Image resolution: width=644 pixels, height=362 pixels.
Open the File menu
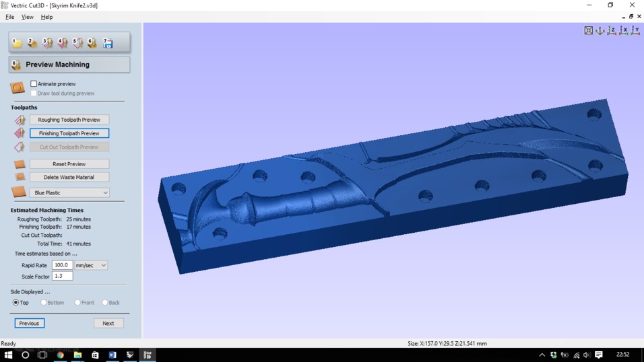[x=10, y=17]
